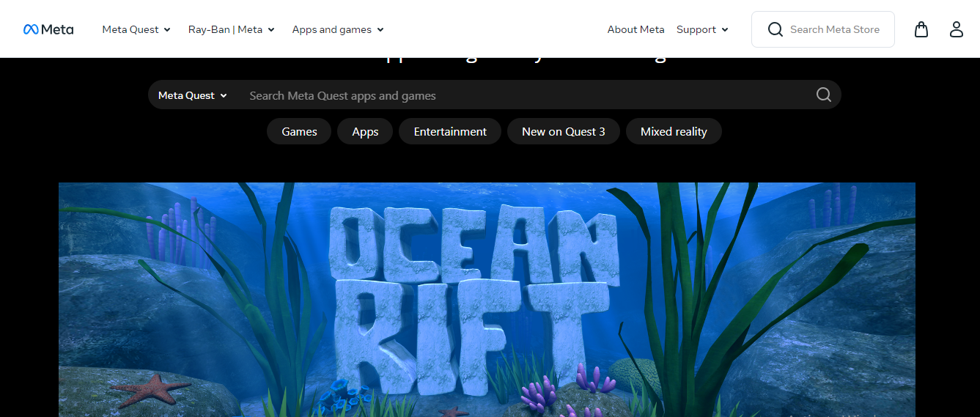980x417 pixels.
Task: Select the Games category chip
Action: [299, 132]
